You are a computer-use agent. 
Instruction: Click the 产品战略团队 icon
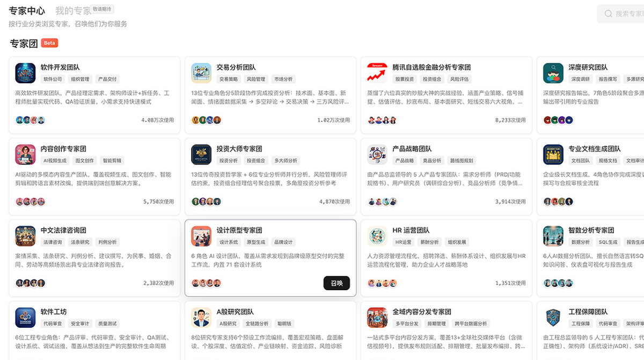pos(377,154)
